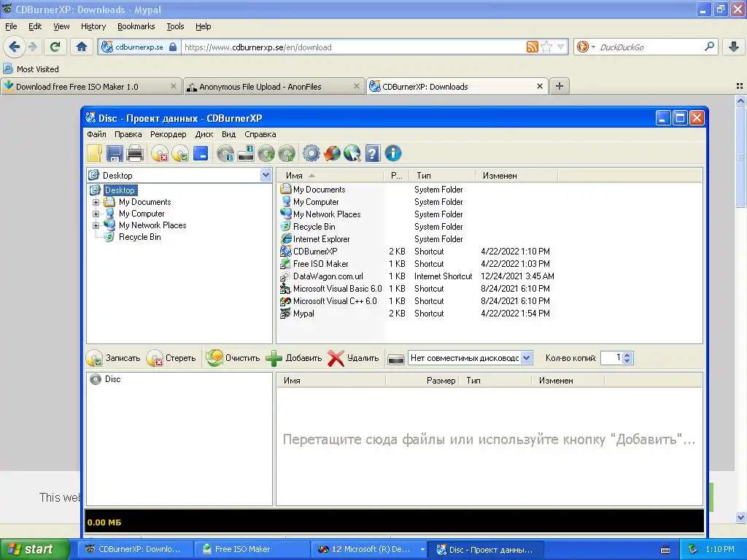This screenshot has height=560, width=747.
Task: Expand the My Computer tree node
Action: [96, 214]
